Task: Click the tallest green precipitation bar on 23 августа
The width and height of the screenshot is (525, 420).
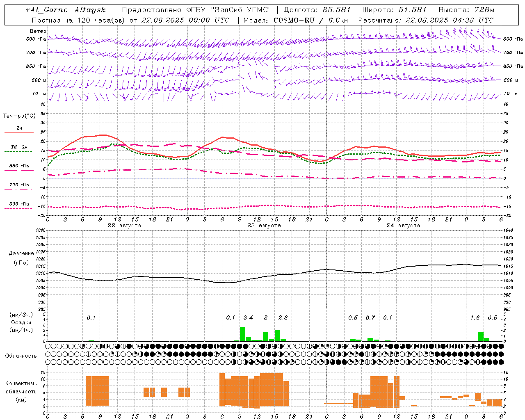Action: (x=242, y=334)
